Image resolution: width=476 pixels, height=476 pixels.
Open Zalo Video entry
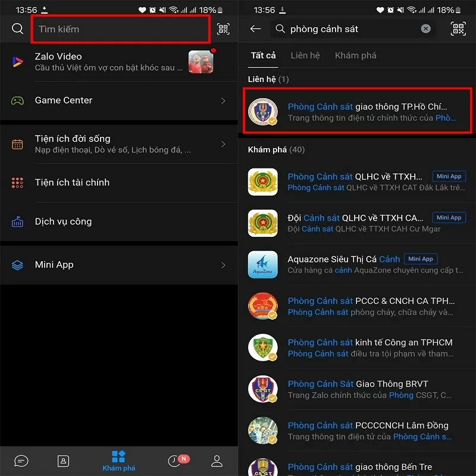coord(107,62)
